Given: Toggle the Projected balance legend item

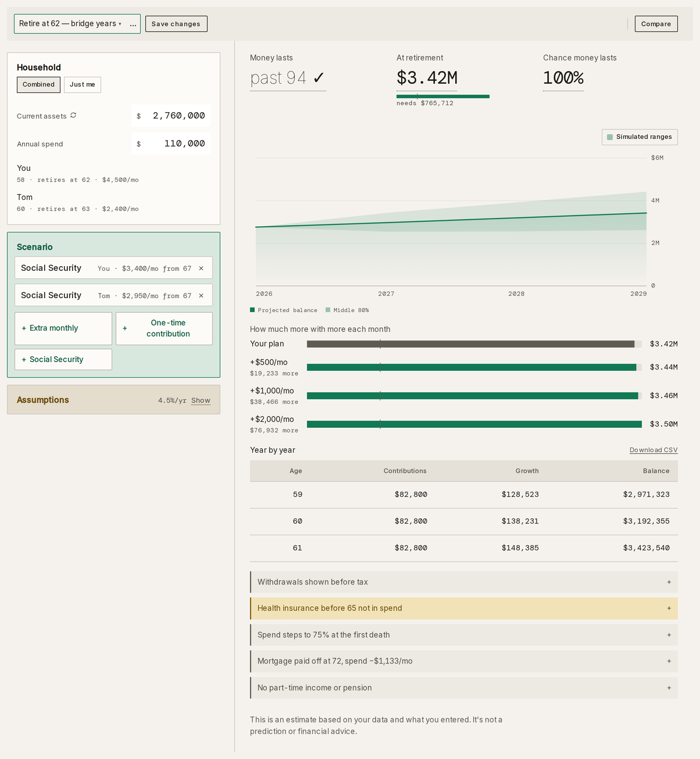Looking at the screenshot, I should pos(284,310).
